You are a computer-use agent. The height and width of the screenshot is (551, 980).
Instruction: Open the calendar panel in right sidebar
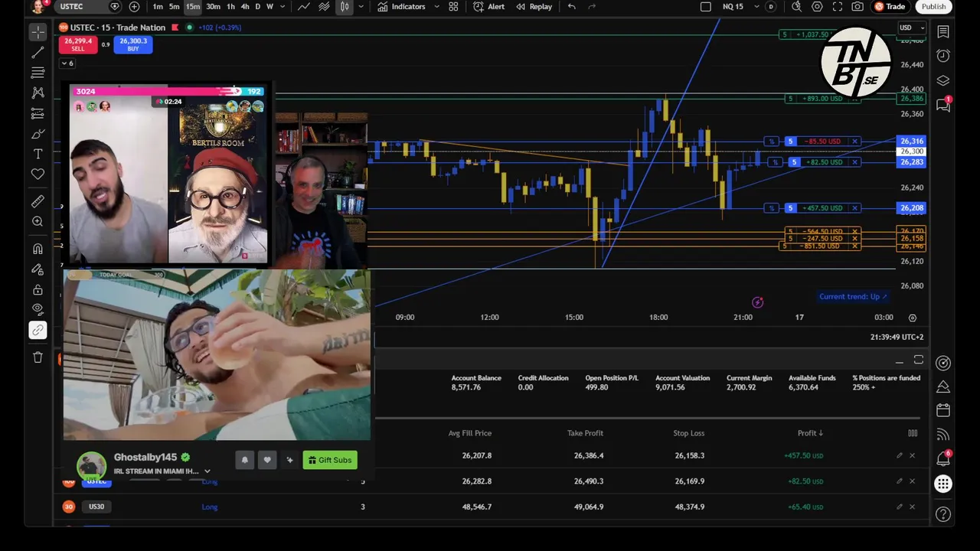[x=943, y=411]
